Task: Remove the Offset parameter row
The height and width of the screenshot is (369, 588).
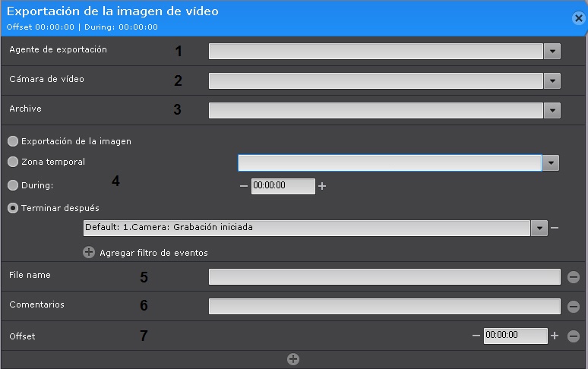Action: pyautogui.click(x=574, y=336)
